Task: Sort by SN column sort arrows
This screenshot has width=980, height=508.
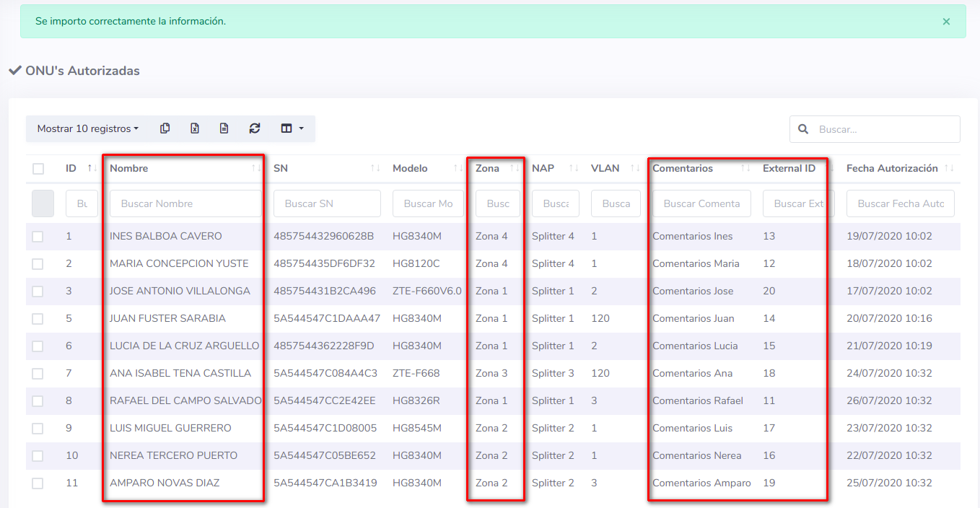Action: coord(375,168)
